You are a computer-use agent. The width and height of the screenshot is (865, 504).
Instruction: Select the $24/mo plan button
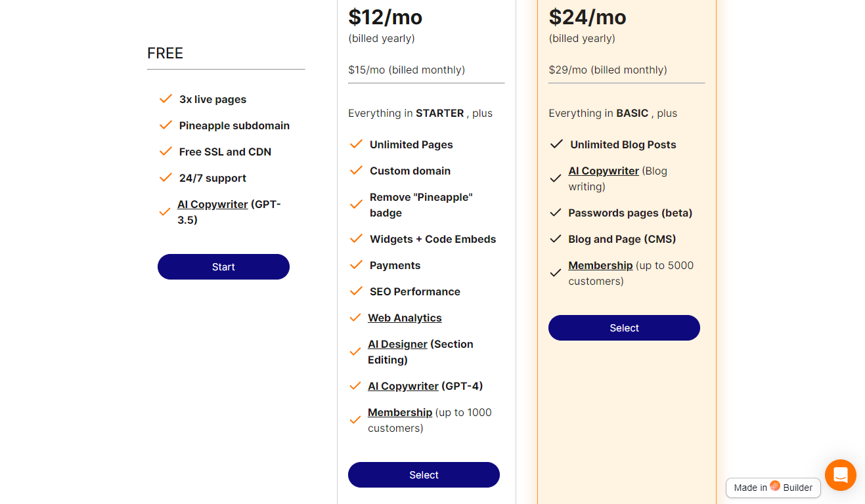point(624,327)
